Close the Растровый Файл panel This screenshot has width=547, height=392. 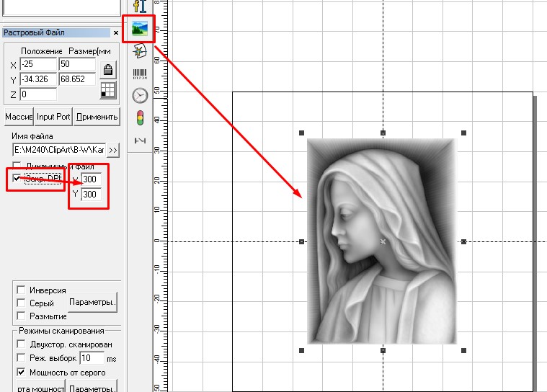click(x=116, y=33)
